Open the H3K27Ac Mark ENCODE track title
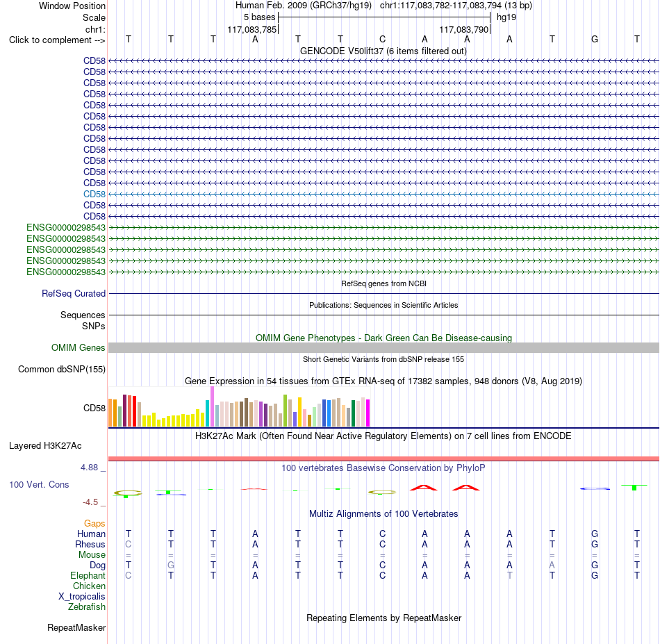Image resolution: width=660 pixels, height=644 pixels. pyautogui.click(x=383, y=436)
